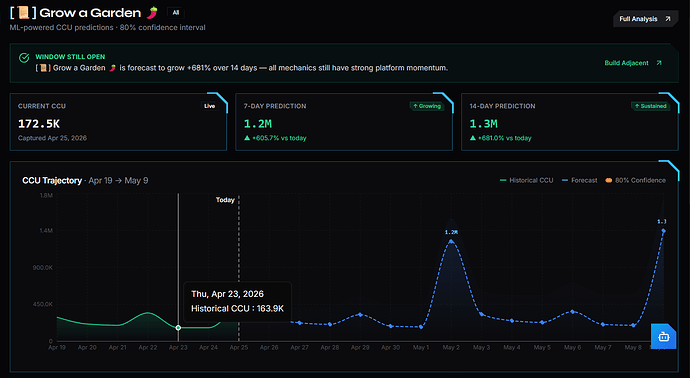This screenshot has height=378, width=690.
Task: Toggle the 80% Confidence legend entry
Action: [635, 180]
